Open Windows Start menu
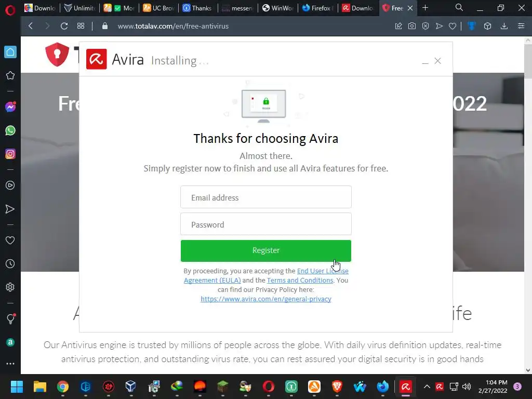Image resolution: width=532 pixels, height=399 pixels. [17, 387]
